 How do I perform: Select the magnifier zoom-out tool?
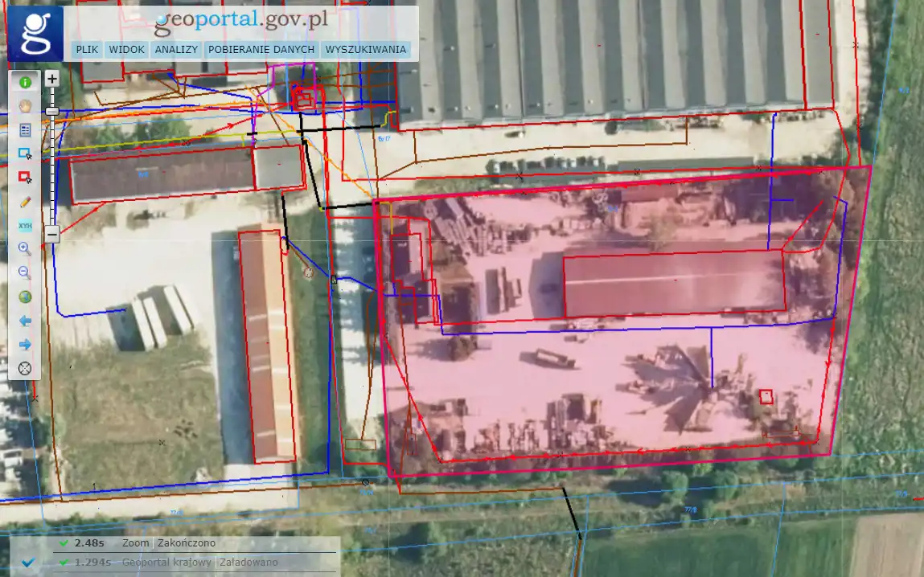point(25,272)
